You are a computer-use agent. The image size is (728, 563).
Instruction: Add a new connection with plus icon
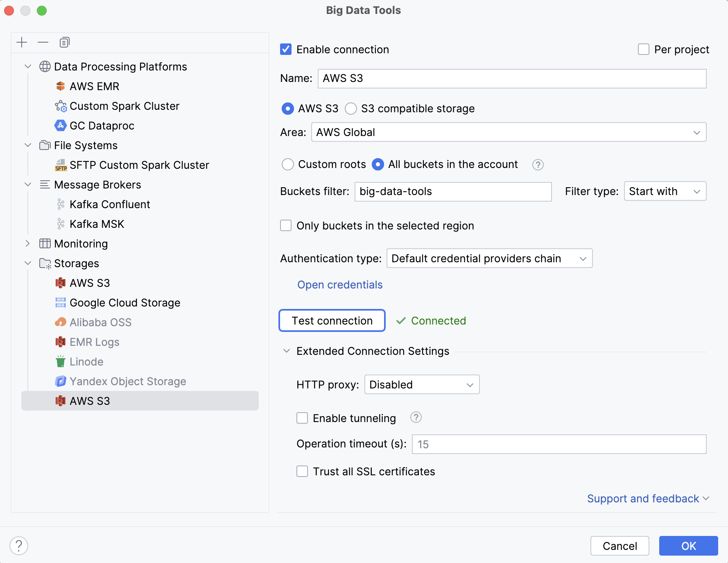click(x=22, y=42)
